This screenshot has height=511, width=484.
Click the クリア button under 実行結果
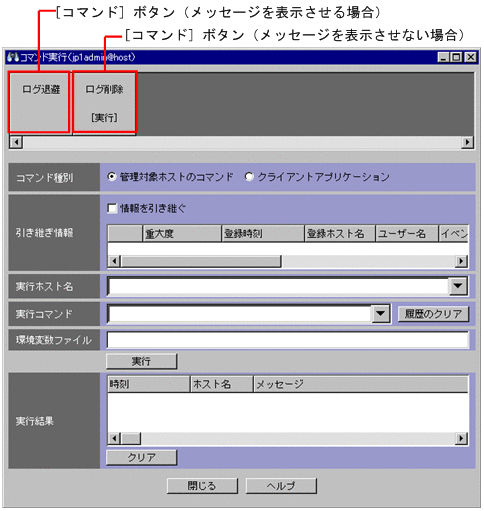tap(141, 457)
